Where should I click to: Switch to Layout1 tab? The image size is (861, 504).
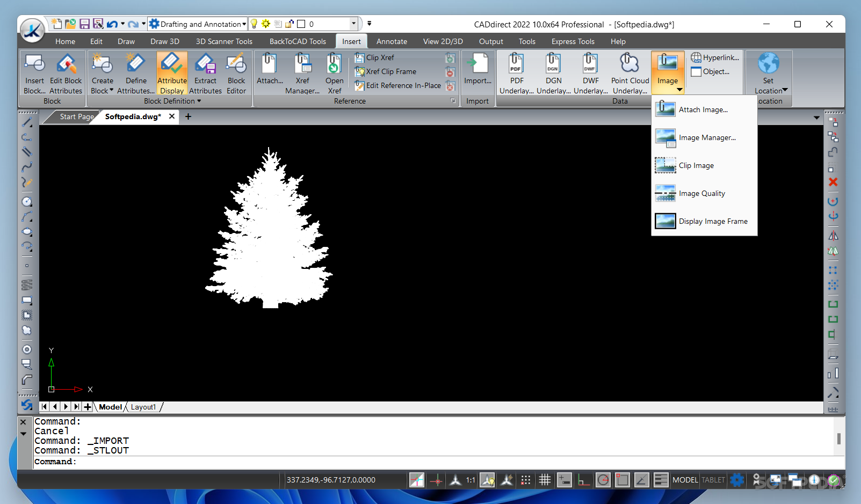coord(143,407)
